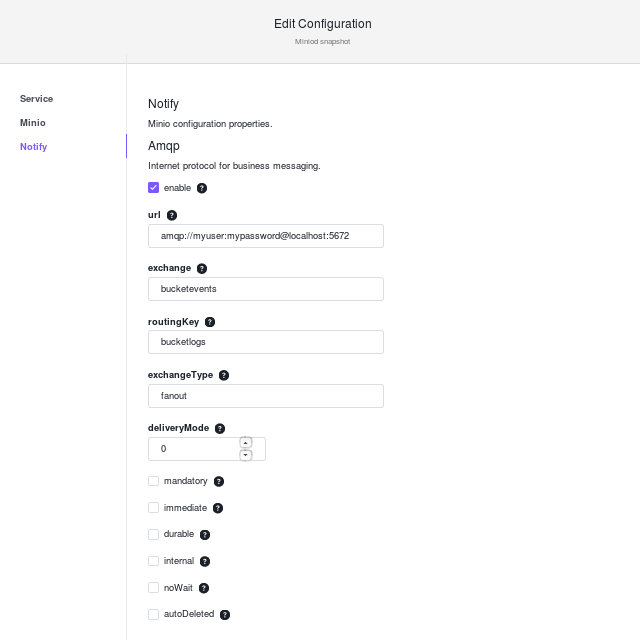The image size is (640, 640).
Task: Select the Notify sidebar item
Action: [33, 147]
